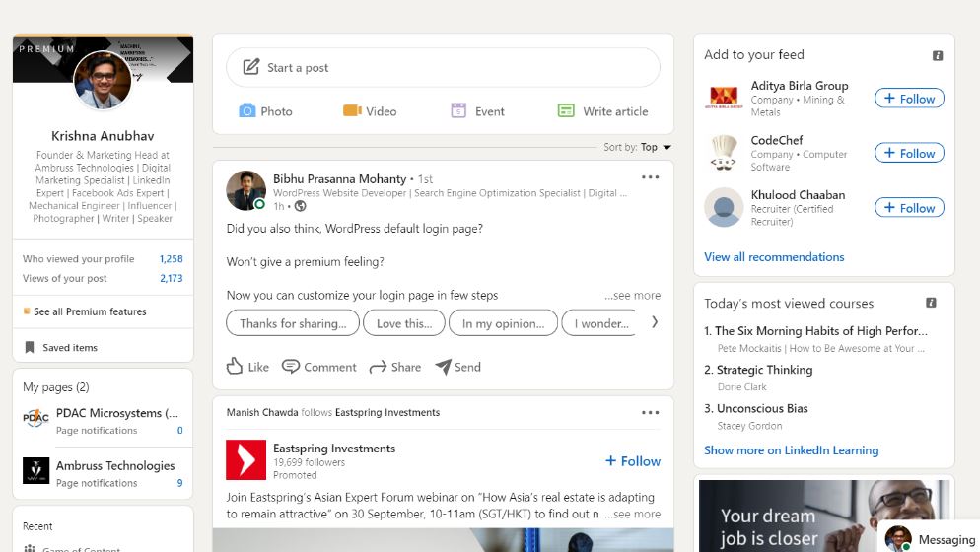The height and width of the screenshot is (552, 980).
Task: Open more options on Bibhu's post
Action: click(x=650, y=176)
